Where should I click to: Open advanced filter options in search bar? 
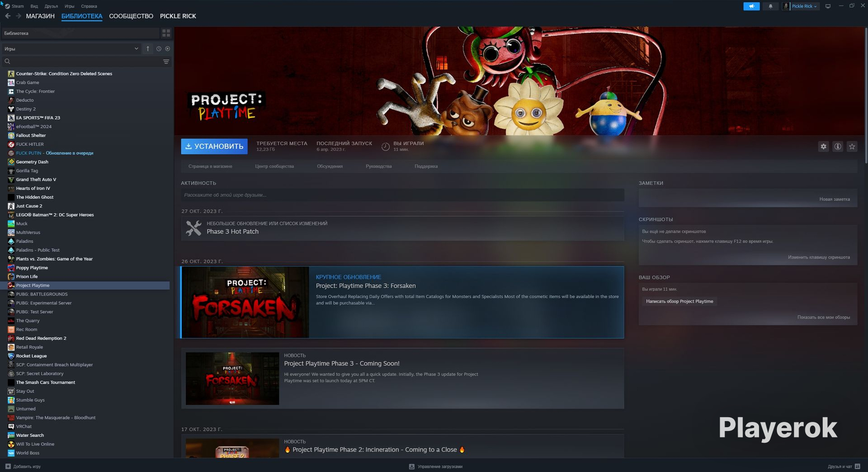(x=166, y=61)
